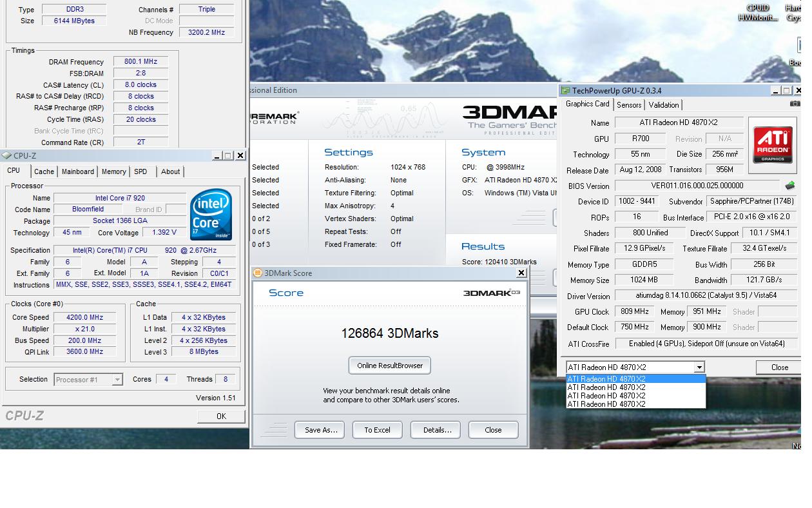The image size is (812, 508).
Task: Click the Bus Speed value 200.0 MHz
Action: pos(85,340)
